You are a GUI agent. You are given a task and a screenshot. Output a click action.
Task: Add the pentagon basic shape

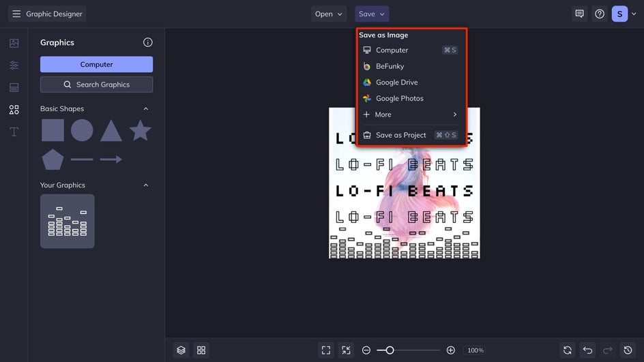[x=53, y=160]
